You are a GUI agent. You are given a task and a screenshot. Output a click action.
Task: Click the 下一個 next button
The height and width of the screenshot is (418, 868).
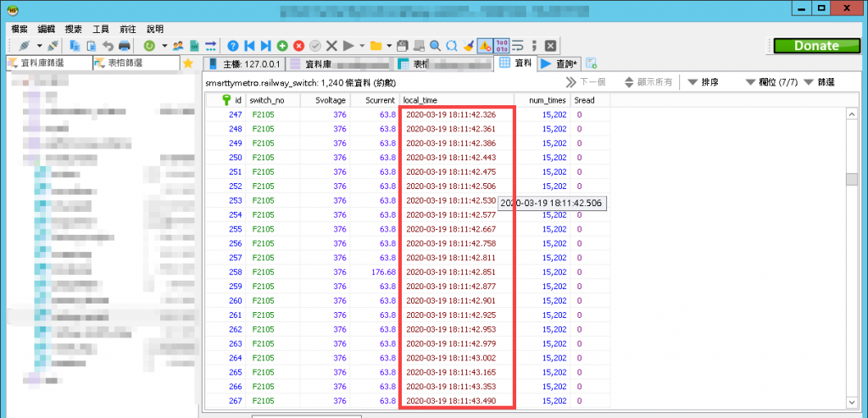pos(586,82)
